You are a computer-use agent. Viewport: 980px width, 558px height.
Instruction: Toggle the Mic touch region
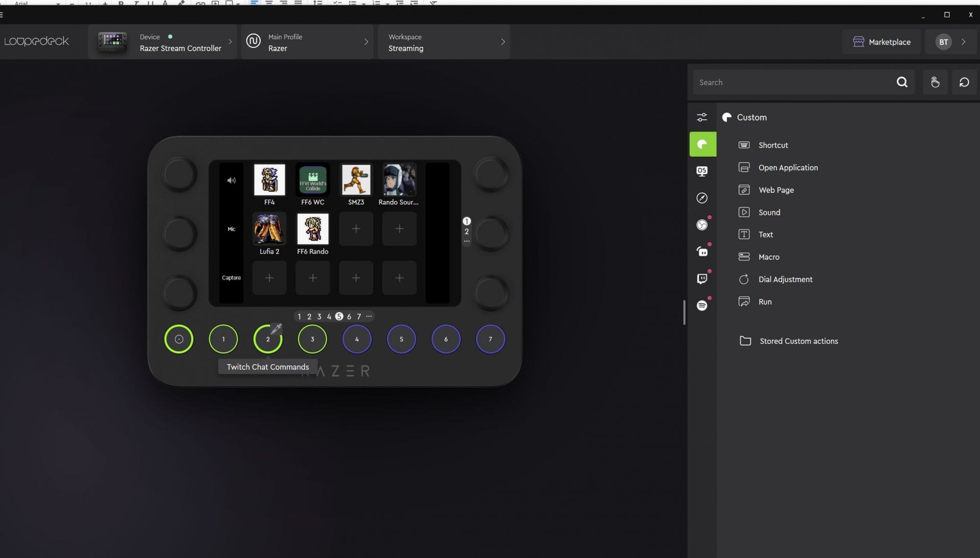point(231,229)
